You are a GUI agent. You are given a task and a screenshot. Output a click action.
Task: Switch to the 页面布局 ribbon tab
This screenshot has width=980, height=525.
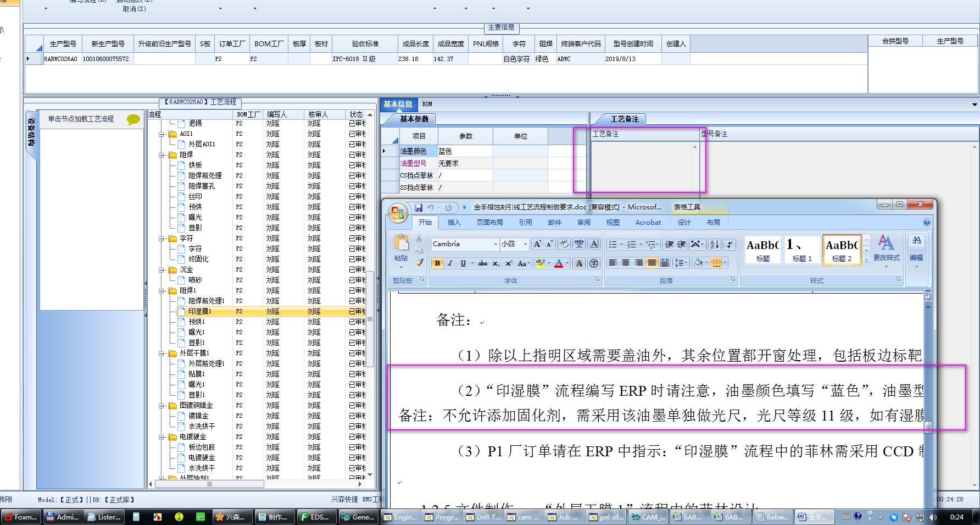pyautogui.click(x=489, y=223)
